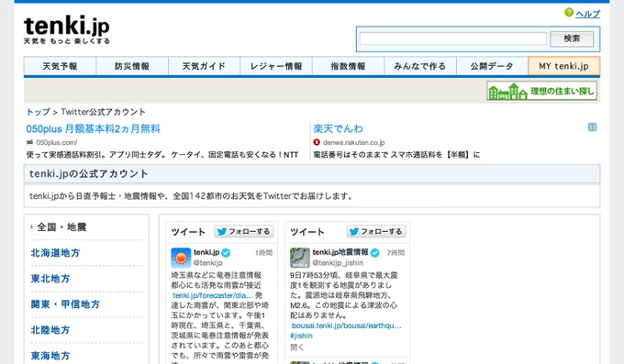This screenshot has width=624, height=364.
Task: Click the @tenkijp_jishin handle
Action: click(x=338, y=262)
